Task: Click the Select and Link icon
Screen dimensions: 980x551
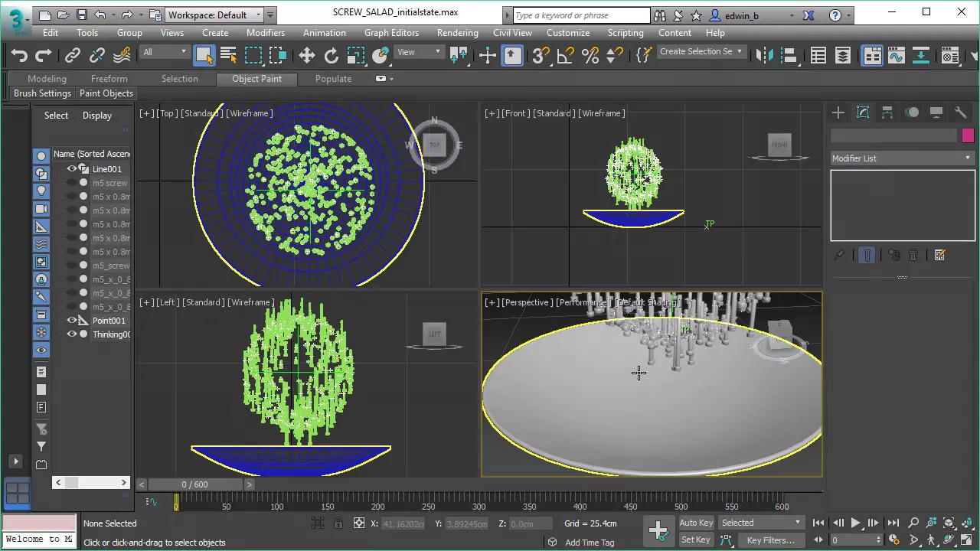Action: pos(73,55)
